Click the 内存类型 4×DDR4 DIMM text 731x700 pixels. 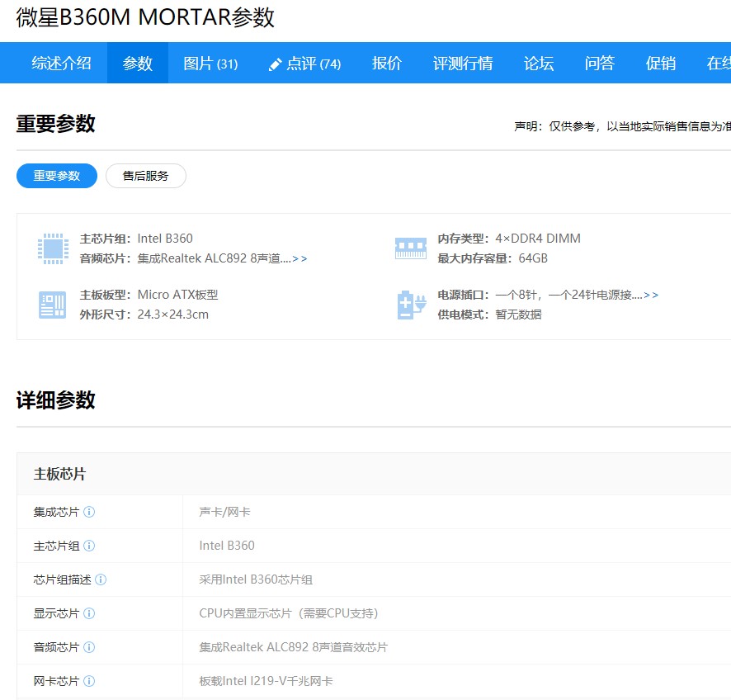[509, 239]
